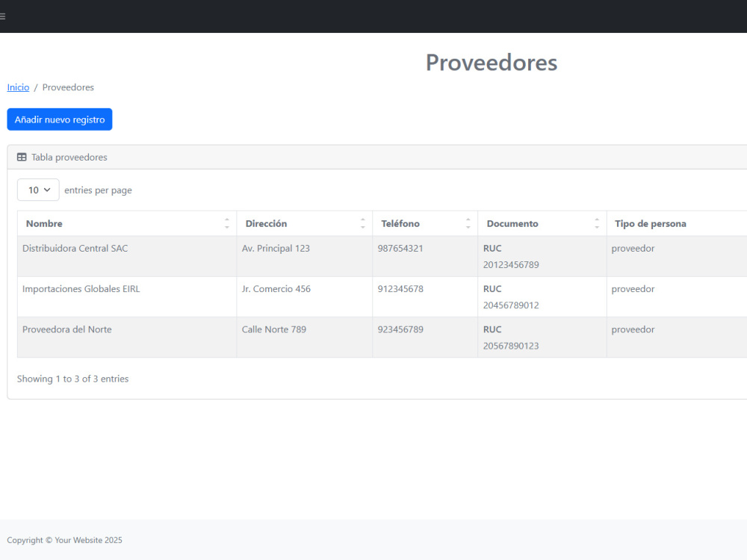The height and width of the screenshot is (560, 747).
Task: Click the RUC number 20123456789
Action: 511,265
